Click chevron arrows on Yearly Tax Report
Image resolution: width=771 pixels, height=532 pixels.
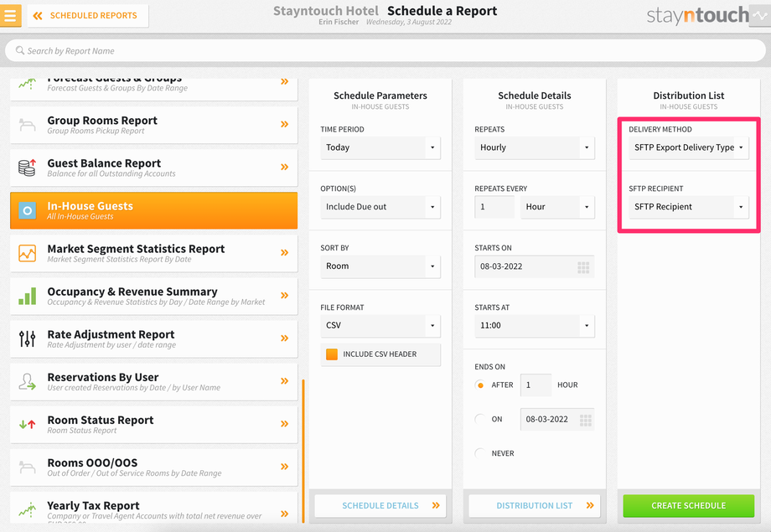click(284, 514)
